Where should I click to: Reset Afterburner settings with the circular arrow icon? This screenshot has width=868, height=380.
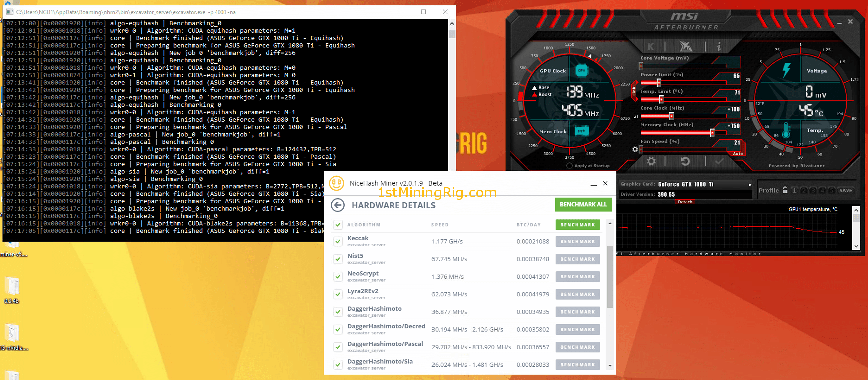click(x=685, y=161)
